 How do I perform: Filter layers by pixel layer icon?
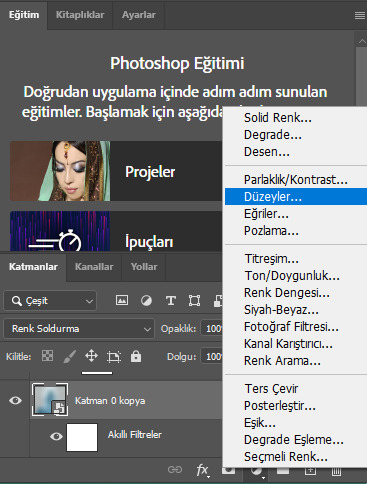(122, 301)
